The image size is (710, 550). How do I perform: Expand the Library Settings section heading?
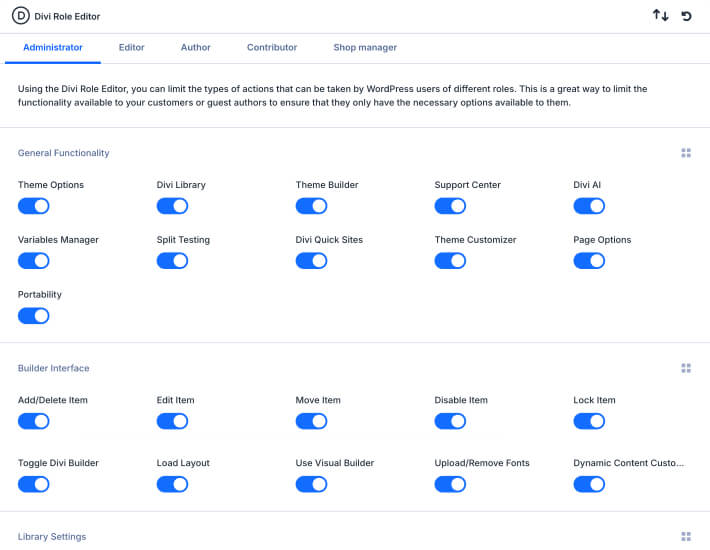pyautogui.click(x=52, y=537)
